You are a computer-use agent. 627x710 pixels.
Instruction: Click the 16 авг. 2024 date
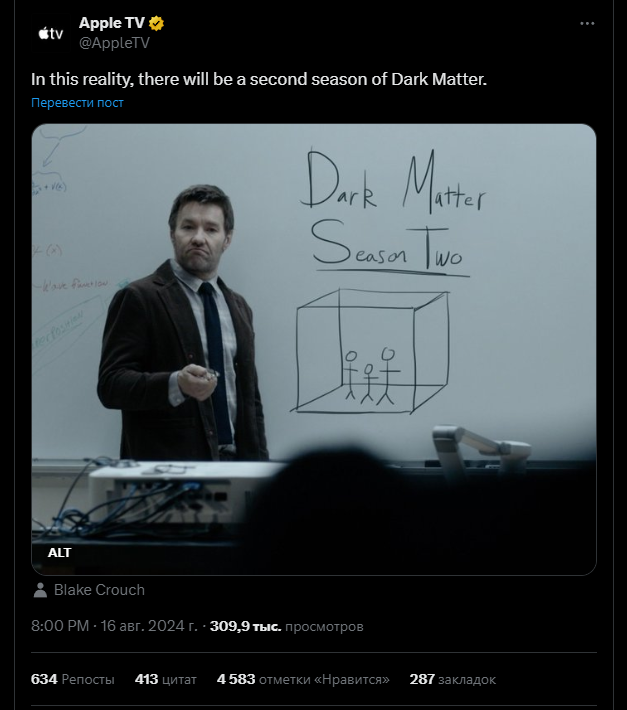pyautogui.click(x=149, y=626)
